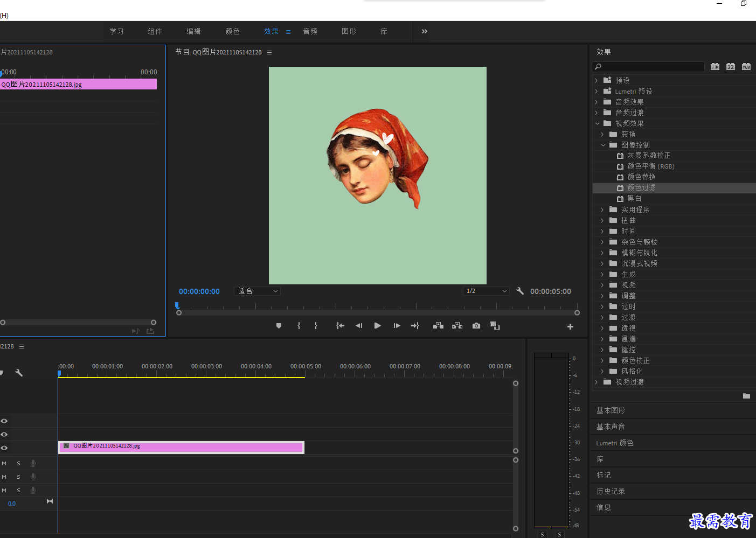Open zoom level 适合 dropdown

[258, 291]
